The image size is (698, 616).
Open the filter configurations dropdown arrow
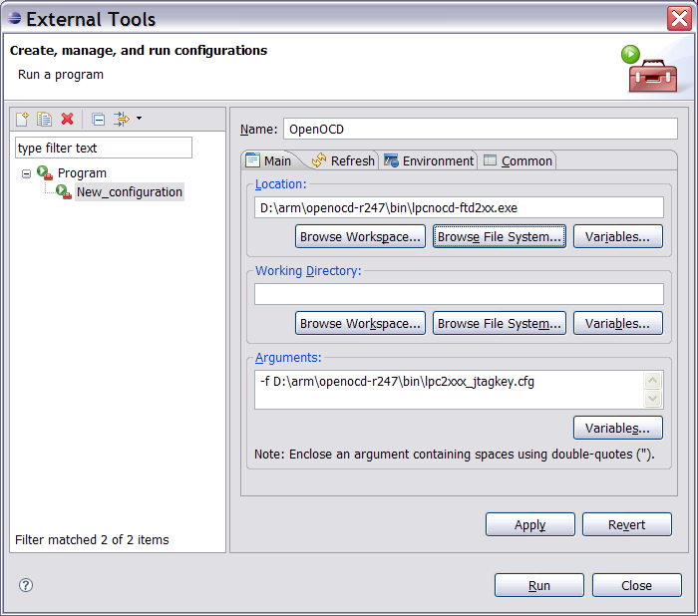pos(139,119)
